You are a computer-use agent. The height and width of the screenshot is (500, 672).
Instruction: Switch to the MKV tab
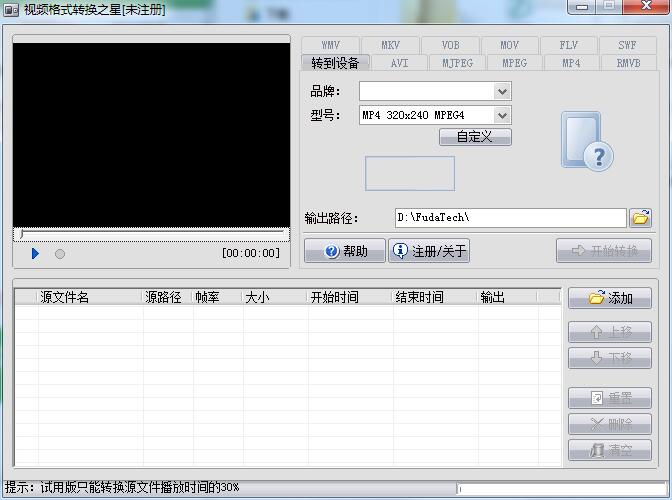(390, 45)
